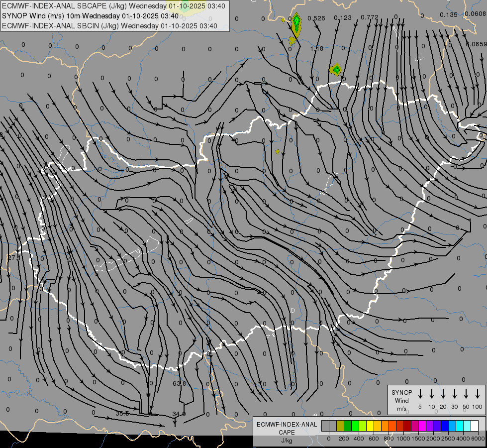The height and width of the screenshot is (448, 487).
Task: Select the sky blue swatch just after 2500
Action: pyautogui.click(x=452, y=426)
